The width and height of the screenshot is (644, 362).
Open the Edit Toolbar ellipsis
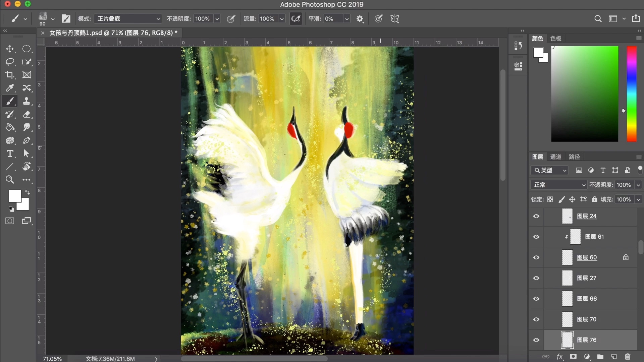[26, 180]
